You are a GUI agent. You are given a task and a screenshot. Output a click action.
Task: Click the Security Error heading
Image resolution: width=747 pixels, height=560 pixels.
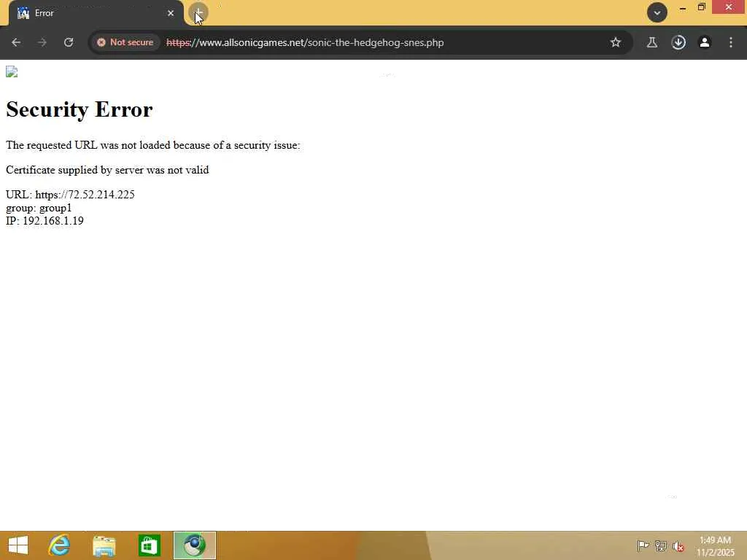tap(79, 109)
